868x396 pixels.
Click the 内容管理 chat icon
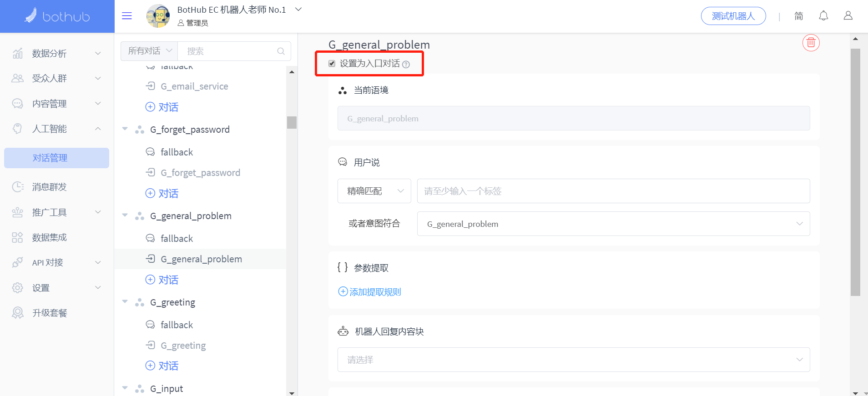click(x=17, y=104)
